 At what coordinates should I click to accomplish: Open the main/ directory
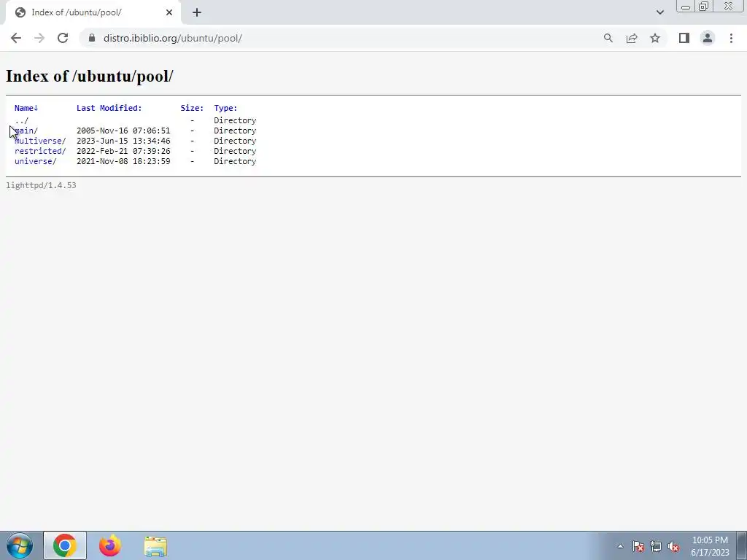[x=26, y=131]
